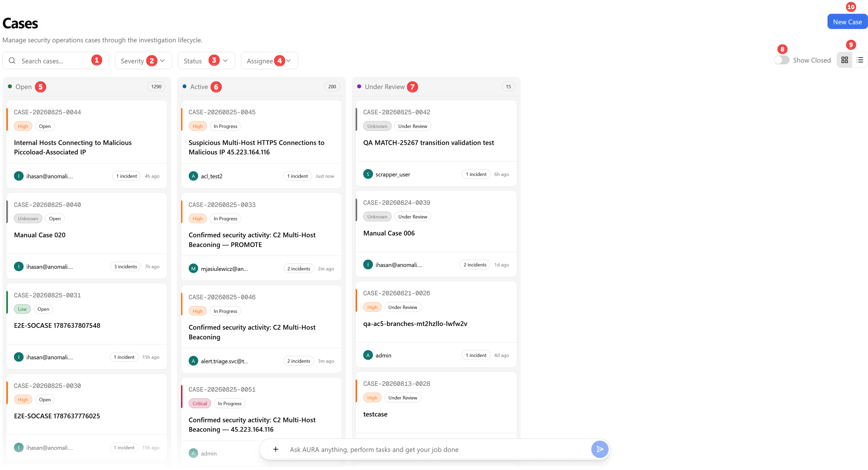This screenshot has width=868, height=470.
Task: Switch to list view icon
Action: coord(860,60)
